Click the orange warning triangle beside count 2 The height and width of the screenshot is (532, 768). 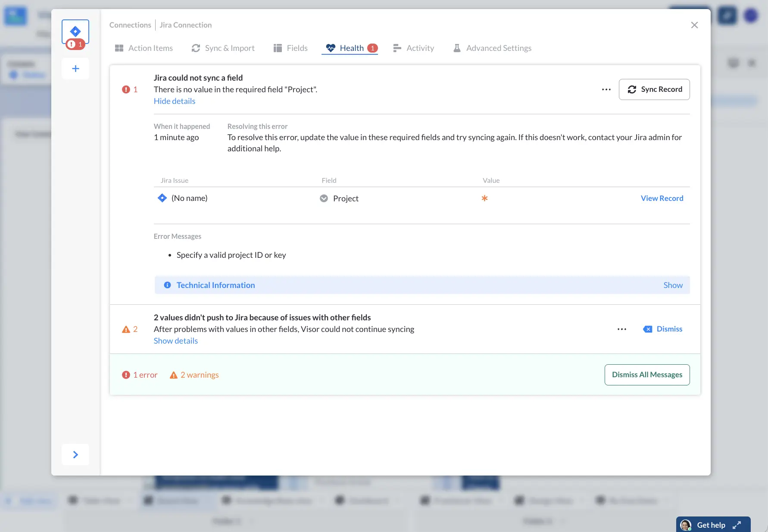[126, 329]
